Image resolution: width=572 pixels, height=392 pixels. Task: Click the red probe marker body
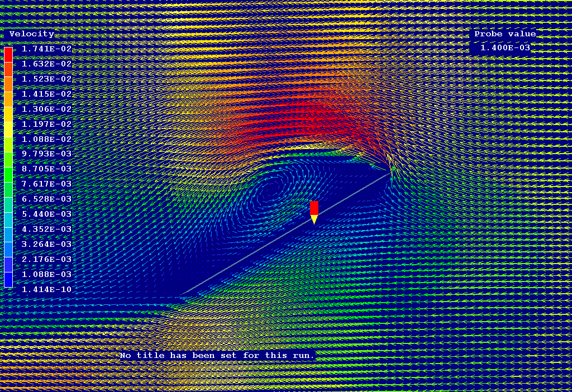[314, 208]
